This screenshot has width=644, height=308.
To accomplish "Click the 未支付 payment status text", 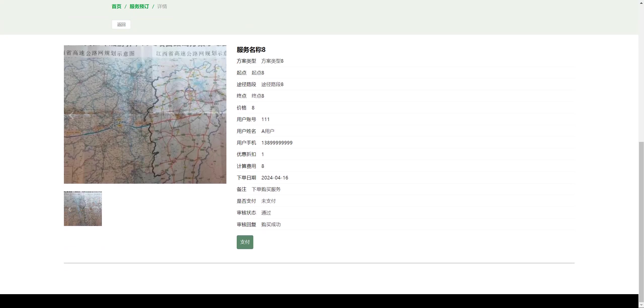I will tap(268, 201).
